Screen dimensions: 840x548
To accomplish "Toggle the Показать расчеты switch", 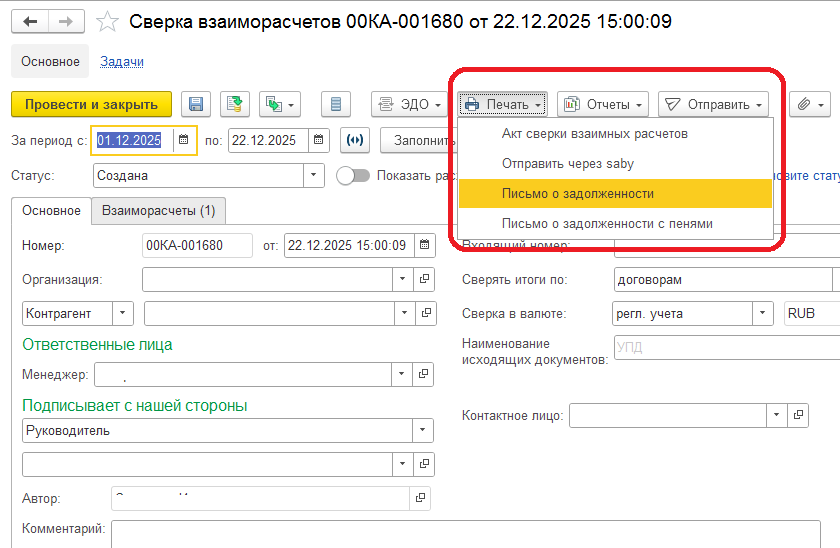I will click(x=353, y=175).
